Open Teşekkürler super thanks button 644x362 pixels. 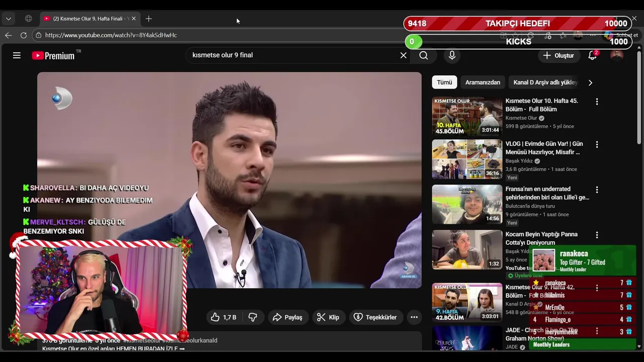click(x=375, y=317)
